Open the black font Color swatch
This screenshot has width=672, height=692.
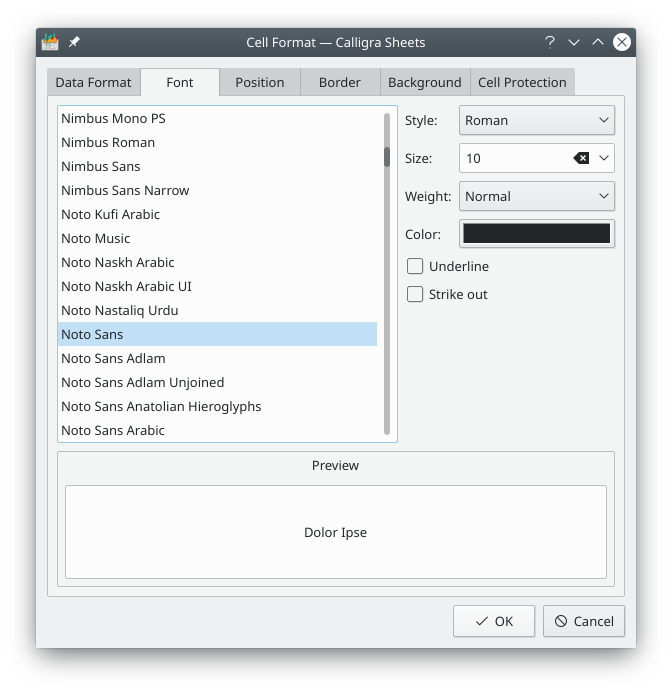pyautogui.click(x=537, y=234)
